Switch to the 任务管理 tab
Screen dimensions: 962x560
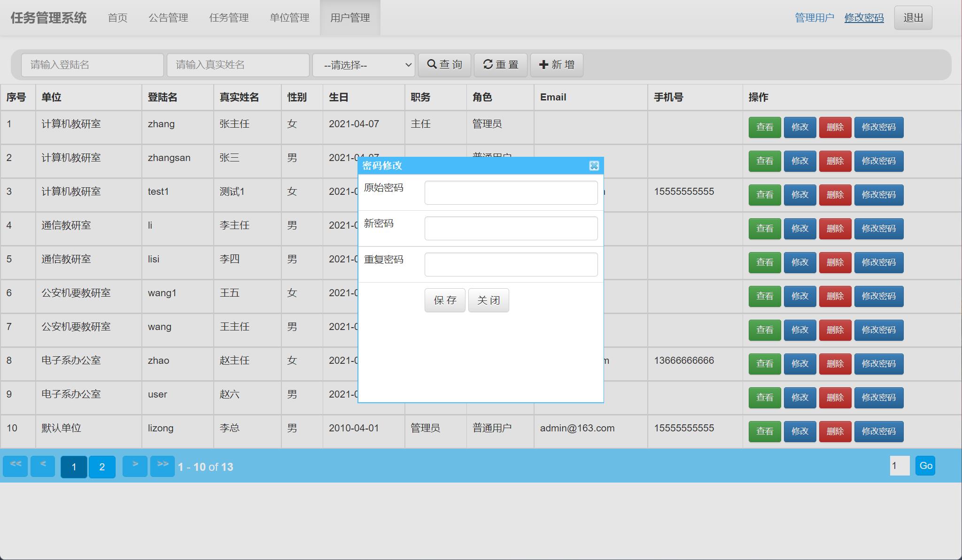(229, 17)
